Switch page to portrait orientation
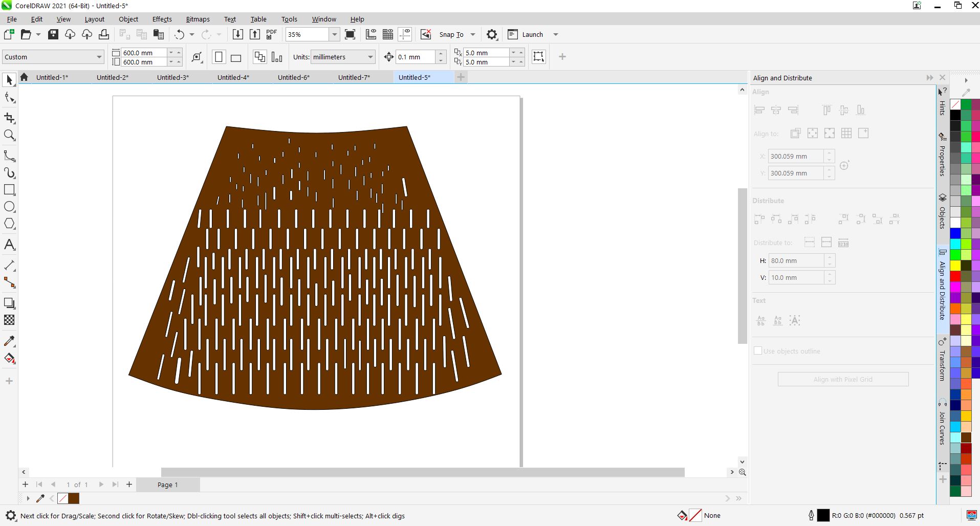This screenshot has height=526, width=980. click(219, 57)
